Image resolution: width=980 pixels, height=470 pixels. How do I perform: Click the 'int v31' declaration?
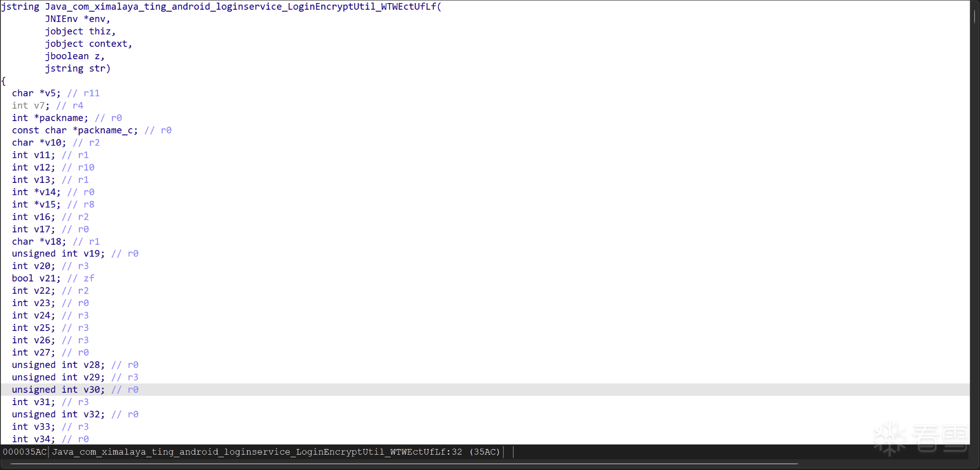pyautogui.click(x=34, y=402)
